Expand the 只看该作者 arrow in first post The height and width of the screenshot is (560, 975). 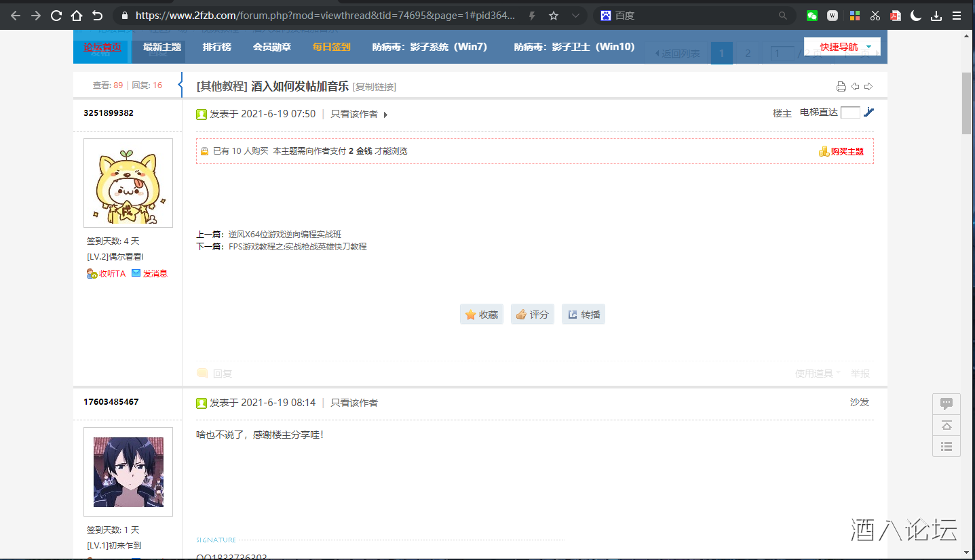click(x=385, y=115)
